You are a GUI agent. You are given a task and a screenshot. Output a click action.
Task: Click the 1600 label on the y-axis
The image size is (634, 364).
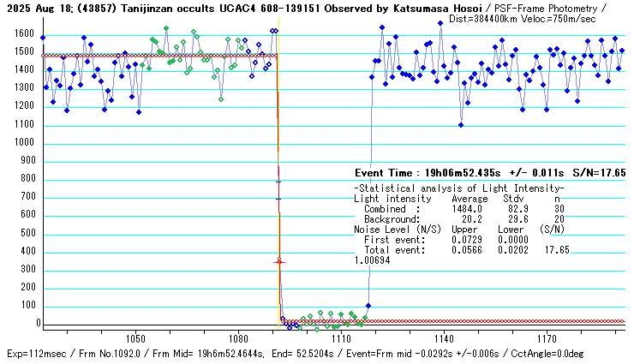pyautogui.click(x=22, y=33)
